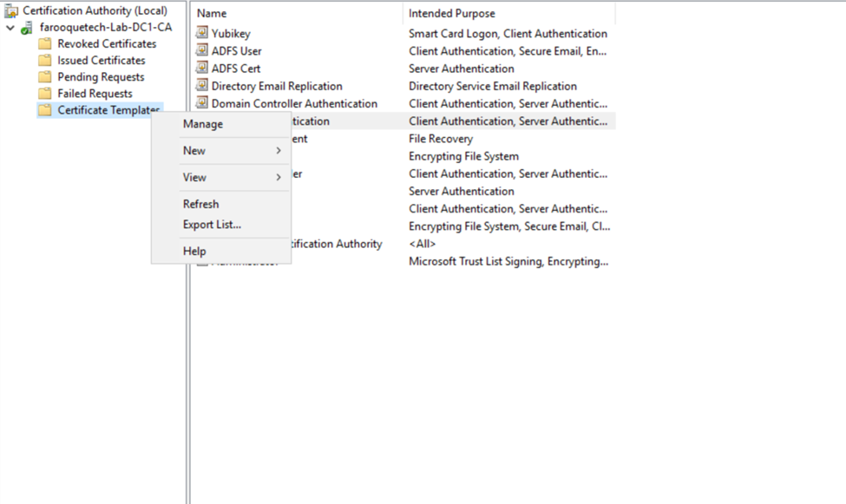Select the Certificate Templates tree item
This screenshot has width=846, height=504.
108,110
